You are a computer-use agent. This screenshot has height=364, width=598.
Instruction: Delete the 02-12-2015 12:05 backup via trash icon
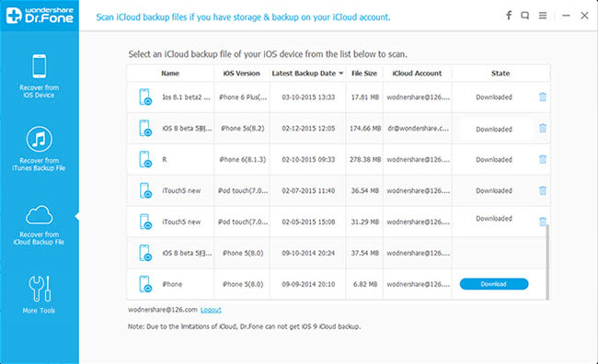point(543,129)
